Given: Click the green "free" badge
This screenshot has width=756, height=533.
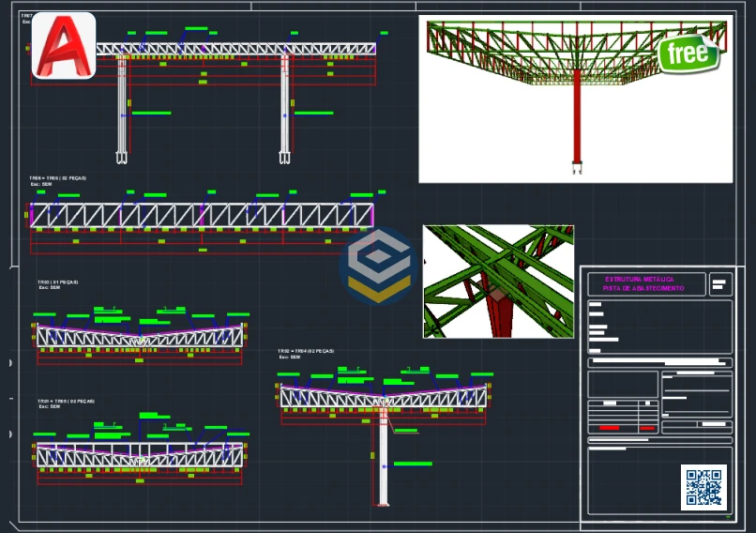Looking at the screenshot, I should click(688, 53).
